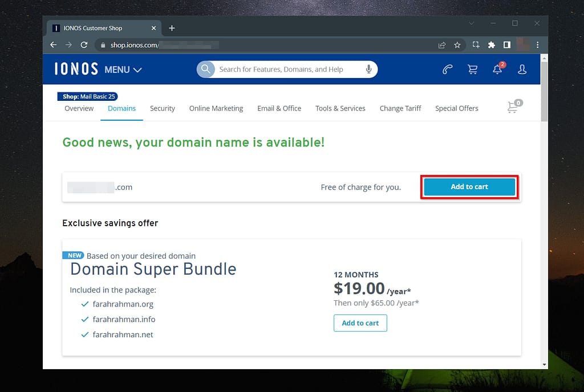Open the Email & Office tab

(x=279, y=109)
